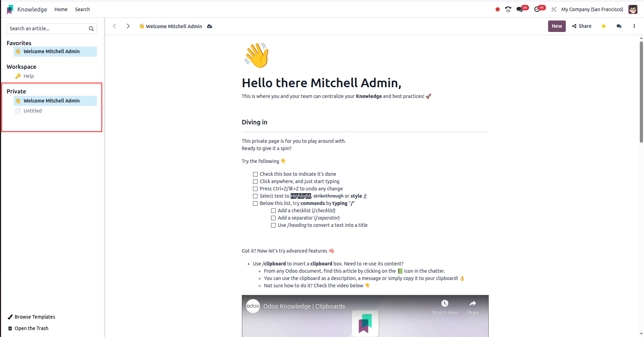Screen dimensions: 644x337
Task: Check 'Below this list, try commands' box
Action: 255,203
